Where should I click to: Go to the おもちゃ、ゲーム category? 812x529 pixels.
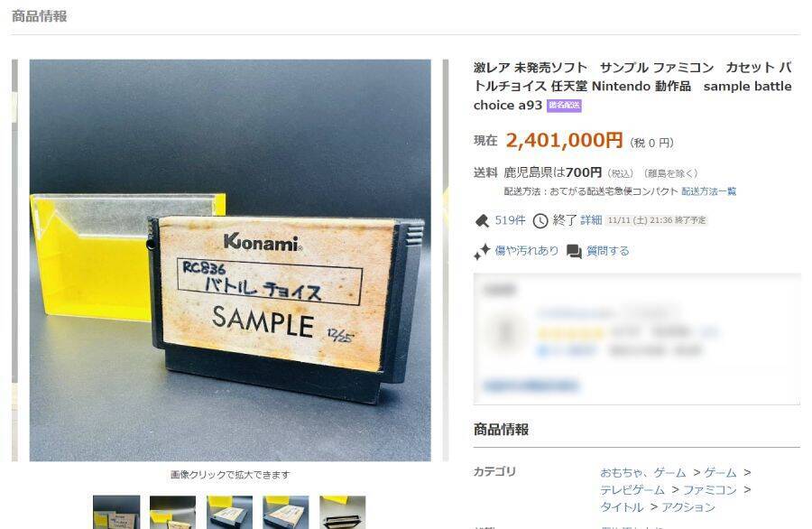(x=642, y=472)
